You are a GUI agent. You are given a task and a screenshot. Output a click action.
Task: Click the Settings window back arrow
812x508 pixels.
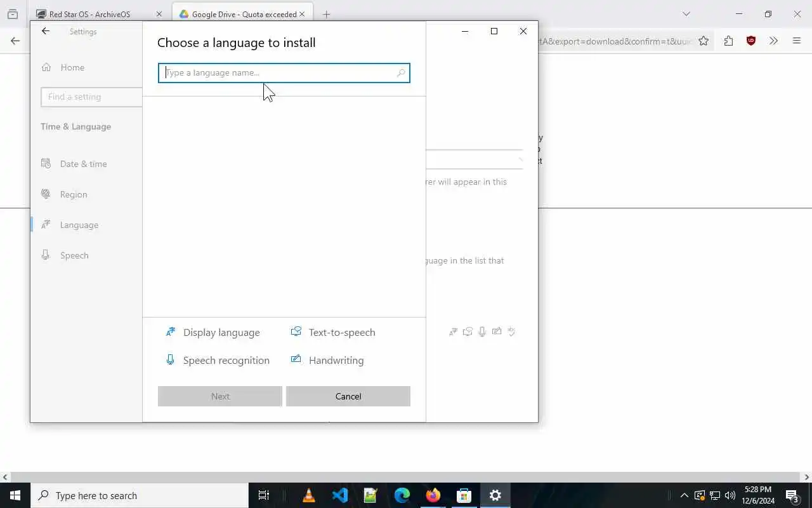click(x=45, y=31)
